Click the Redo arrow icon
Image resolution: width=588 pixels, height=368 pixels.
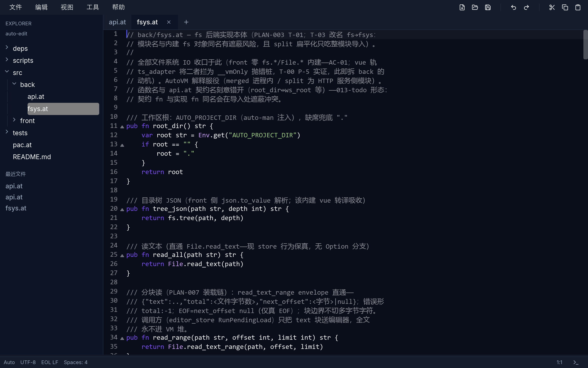526,7
